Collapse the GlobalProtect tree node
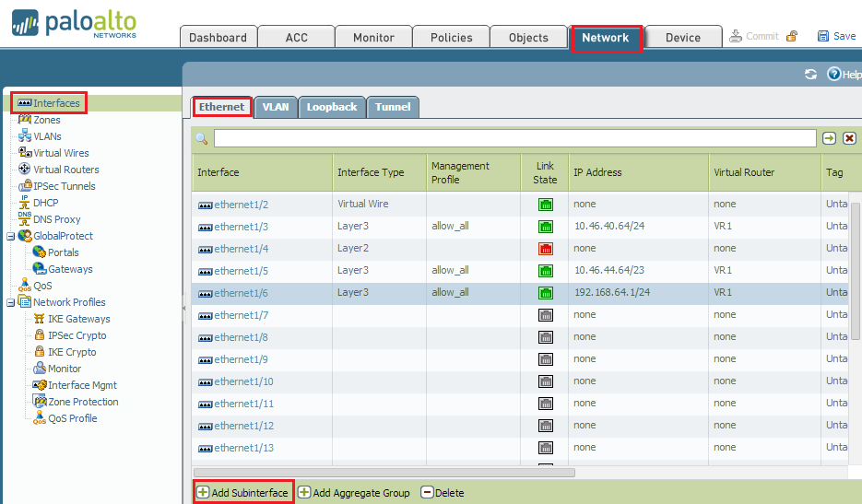This screenshot has width=862, height=504. pyautogui.click(x=10, y=236)
